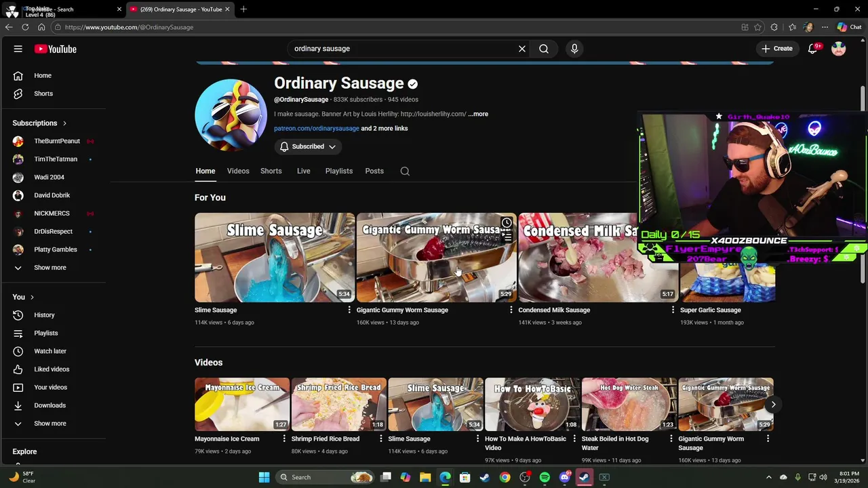
Task: Open the 'and 2 more links' text
Action: tap(384, 129)
